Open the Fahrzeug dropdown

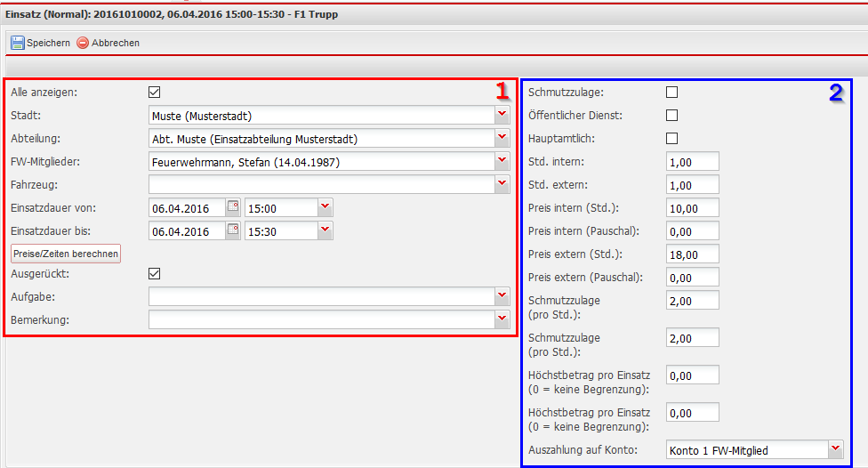tap(502, 184)
